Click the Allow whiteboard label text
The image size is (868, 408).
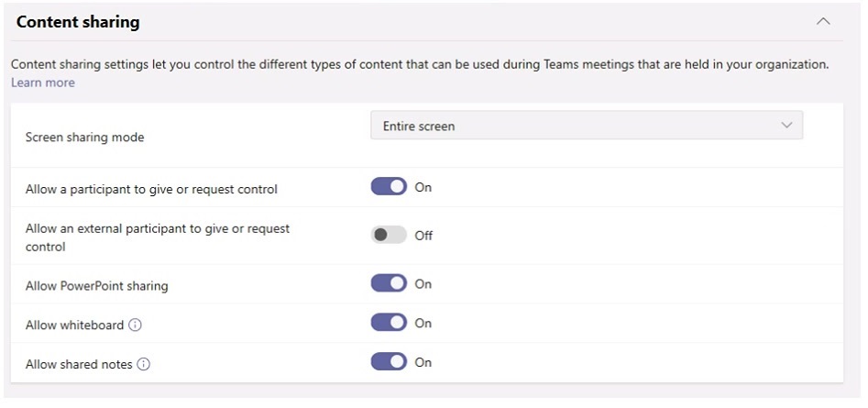(x=75, y=325)
